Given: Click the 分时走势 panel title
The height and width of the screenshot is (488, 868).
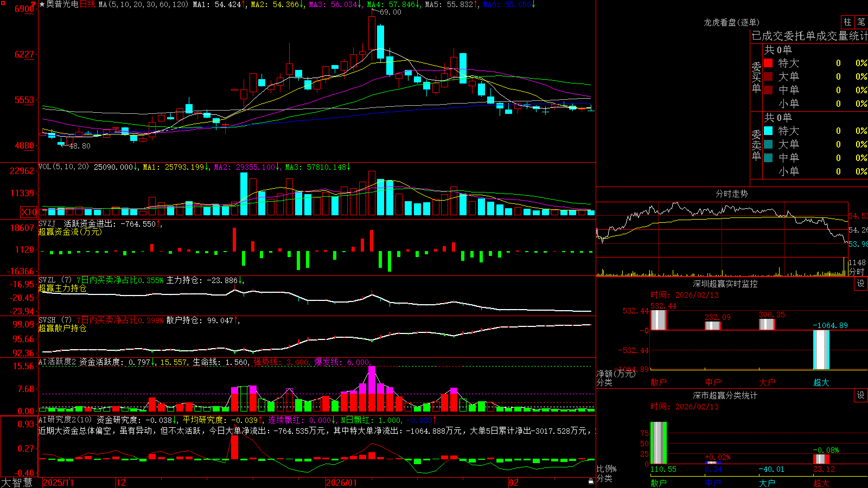Looking at the screenshot, I should [x=732, y=194].
